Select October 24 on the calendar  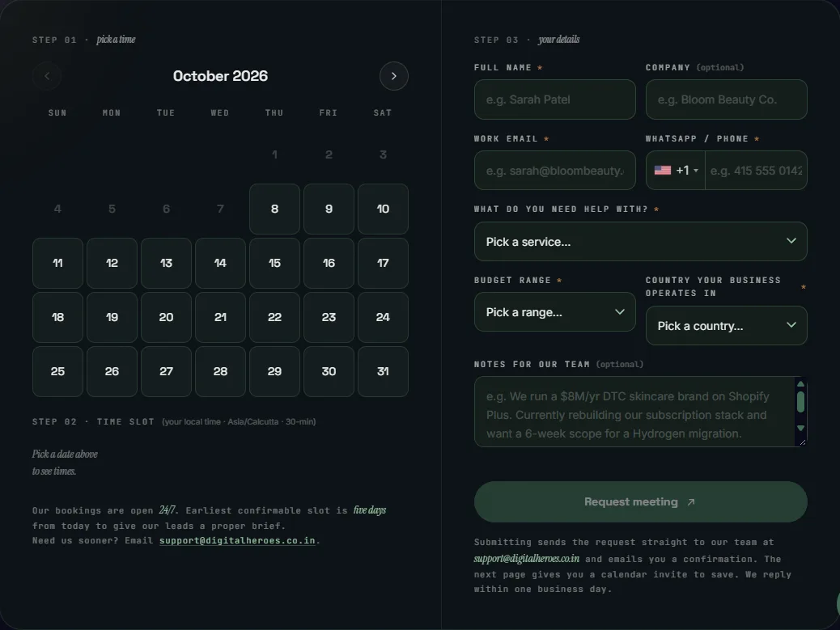click(x=383, y=317)
